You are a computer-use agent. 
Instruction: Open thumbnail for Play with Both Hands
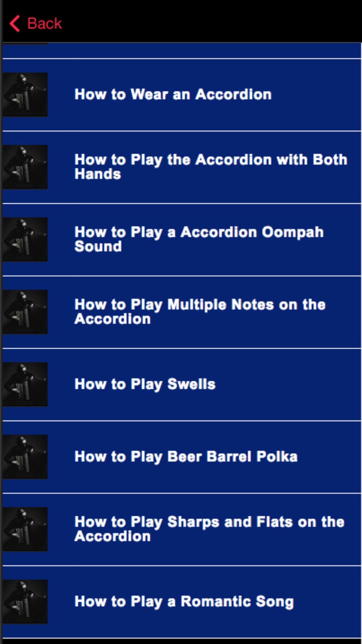[25, 167]
